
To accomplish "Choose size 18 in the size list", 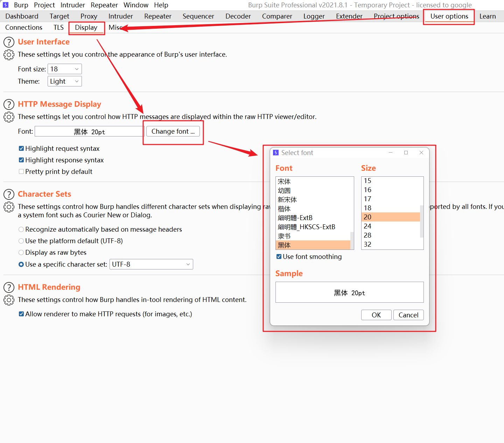I will pyautogui.click(x=391, y=208).
